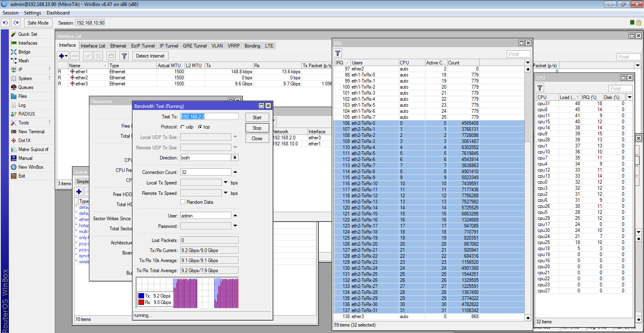644x333 pixels.
Task: Click the filter funnel icon in CPU window
Action: pos(540,88)
